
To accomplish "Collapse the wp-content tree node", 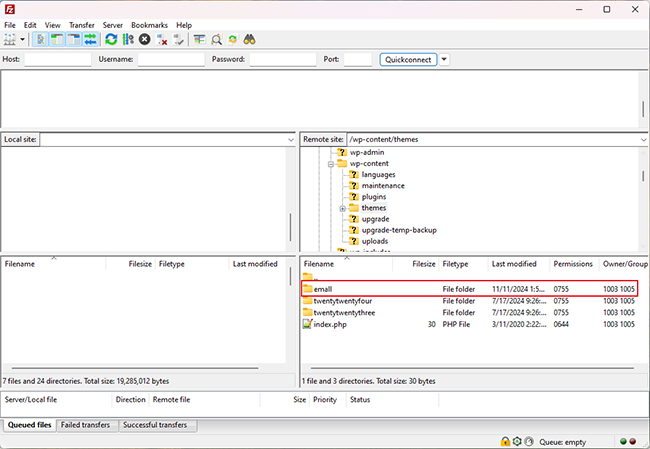I will click(331, 164).
